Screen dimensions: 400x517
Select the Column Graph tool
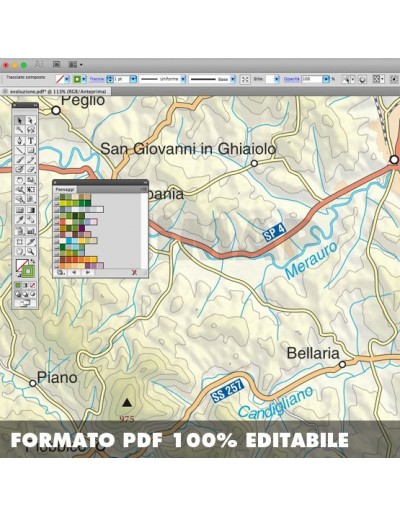[x=31, y=231]
